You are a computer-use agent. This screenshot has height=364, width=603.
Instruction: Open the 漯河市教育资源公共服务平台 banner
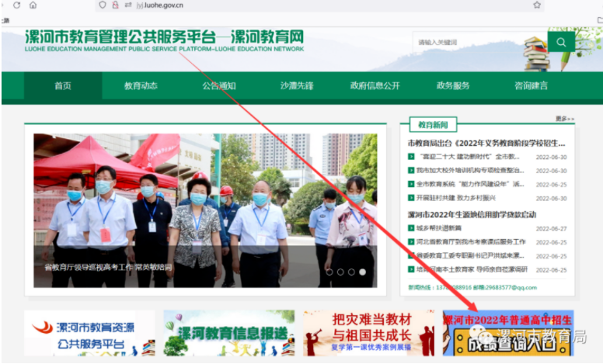(x=89, y=333)
